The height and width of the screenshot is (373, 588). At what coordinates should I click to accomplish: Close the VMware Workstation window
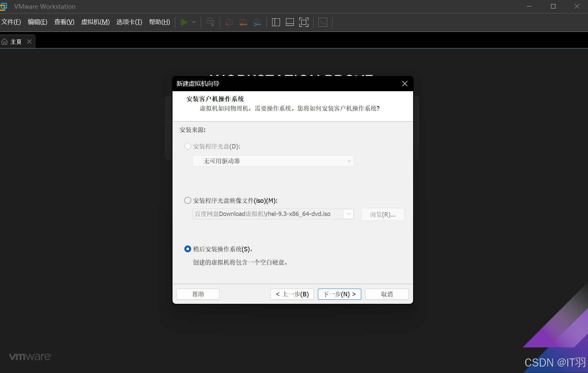click(x=577, y=6)
